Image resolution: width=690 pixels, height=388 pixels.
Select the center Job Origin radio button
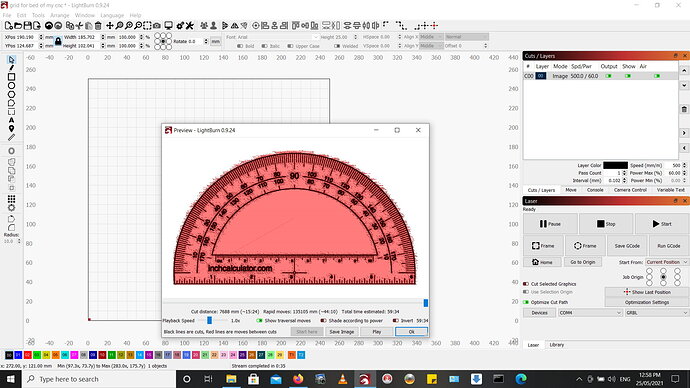pyautogui.click(x=663, y=277)
